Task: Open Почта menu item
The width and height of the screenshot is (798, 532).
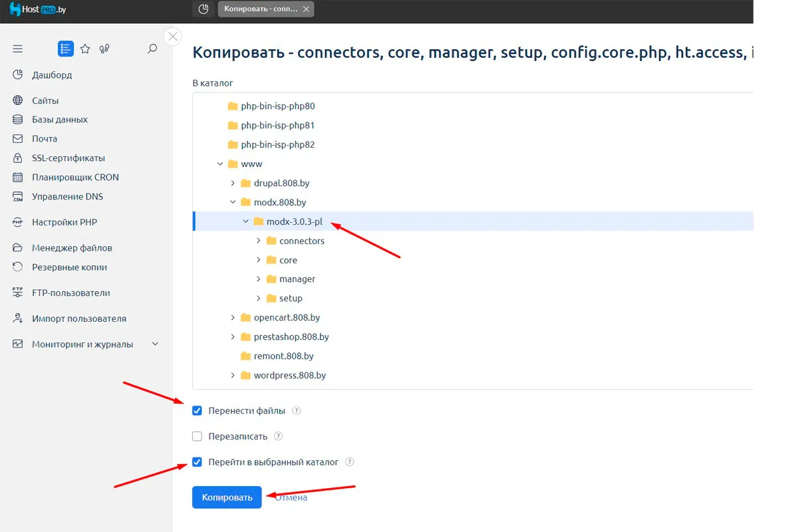Action: (45, 139)
